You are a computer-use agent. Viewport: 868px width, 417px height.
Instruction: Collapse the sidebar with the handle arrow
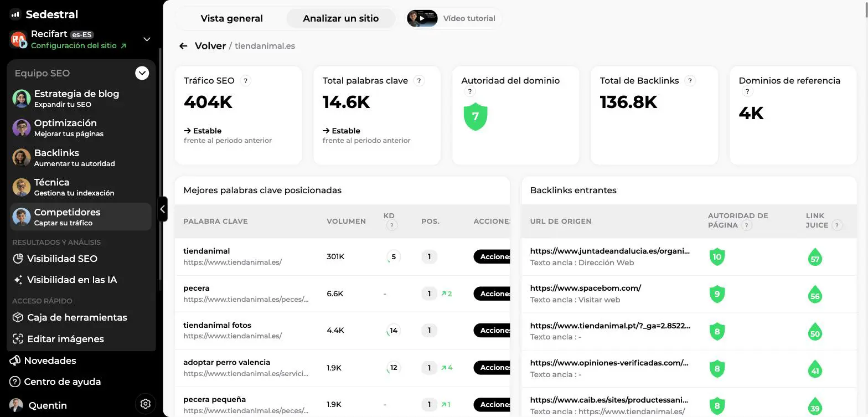(x=162, y=209)
